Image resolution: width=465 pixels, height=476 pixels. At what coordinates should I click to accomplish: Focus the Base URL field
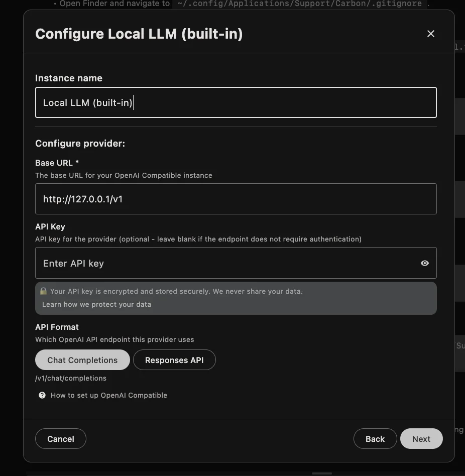point(236,199)
